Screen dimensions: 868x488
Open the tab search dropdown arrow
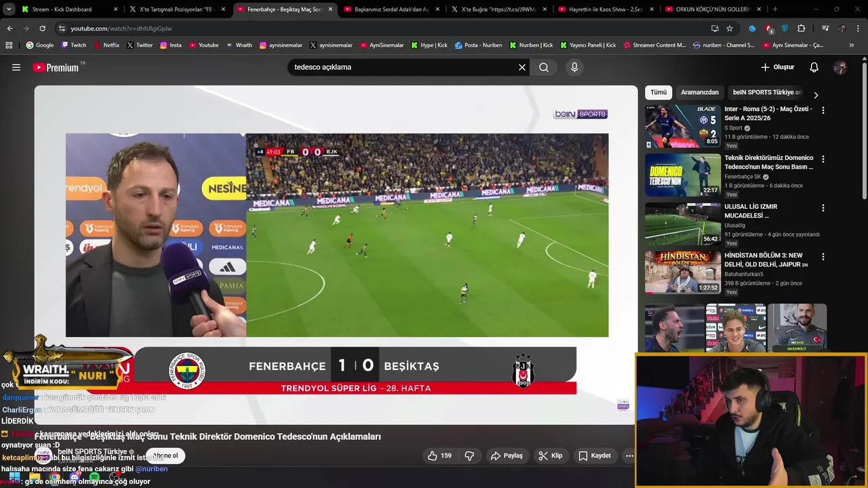click(9, 9)
